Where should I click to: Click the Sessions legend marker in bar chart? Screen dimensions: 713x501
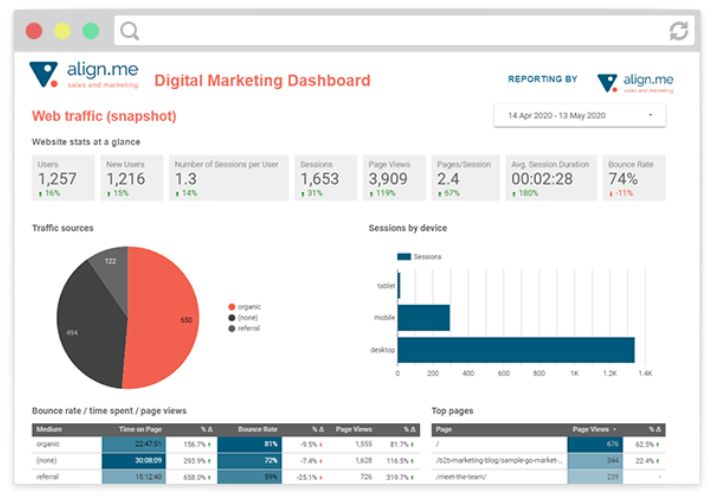tap(404, 256)
